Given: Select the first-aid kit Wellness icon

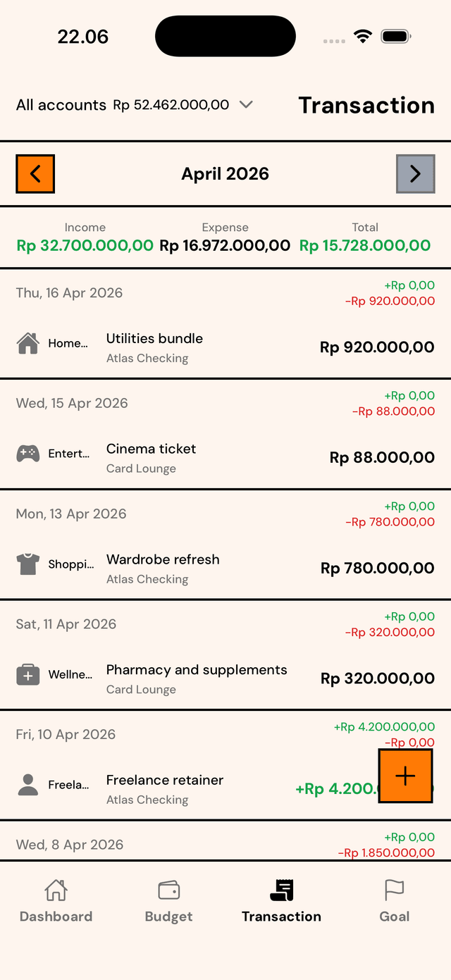Looking at the screenshot, I should pos(27,674).
